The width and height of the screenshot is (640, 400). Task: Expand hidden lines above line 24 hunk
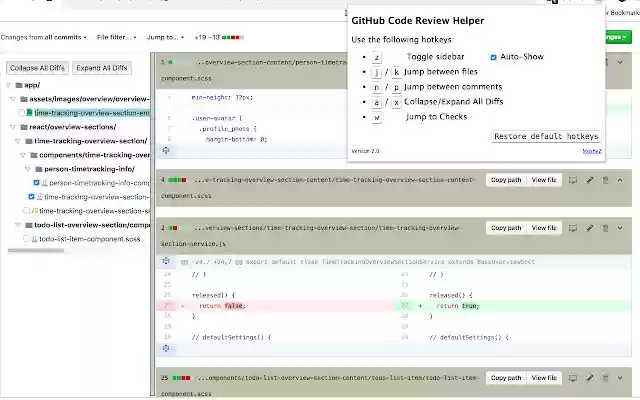point(166,261)
